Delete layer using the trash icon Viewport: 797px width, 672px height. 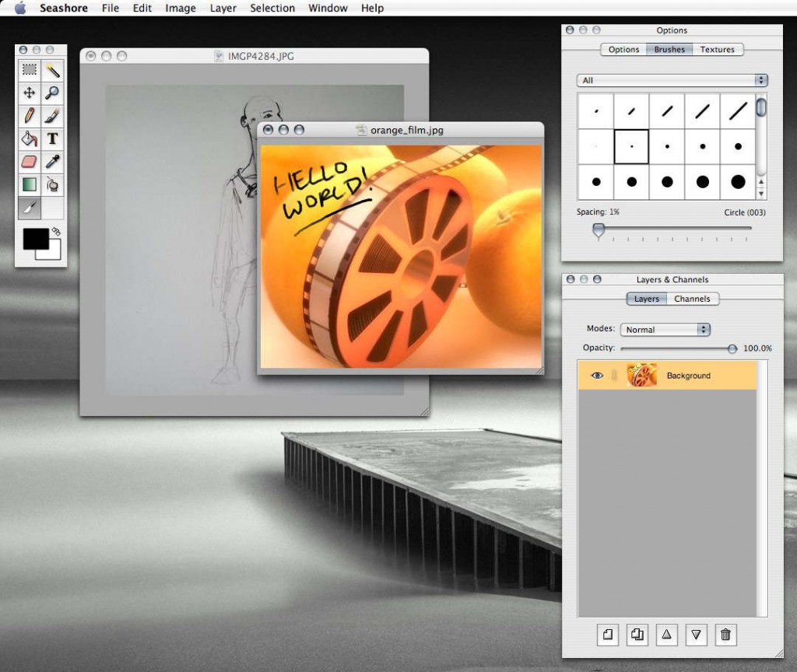pos(725,635)
